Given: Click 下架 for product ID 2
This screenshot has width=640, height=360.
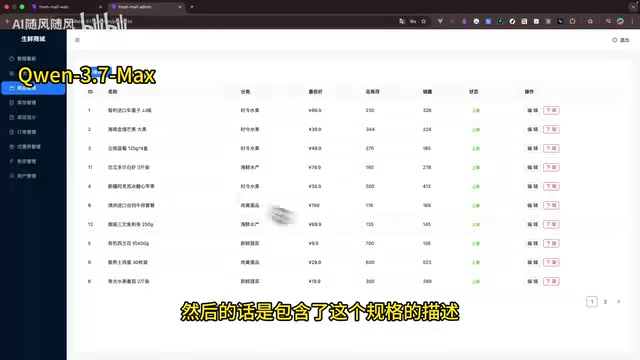Looking at the screenshot, I should (x=551, y=129).
